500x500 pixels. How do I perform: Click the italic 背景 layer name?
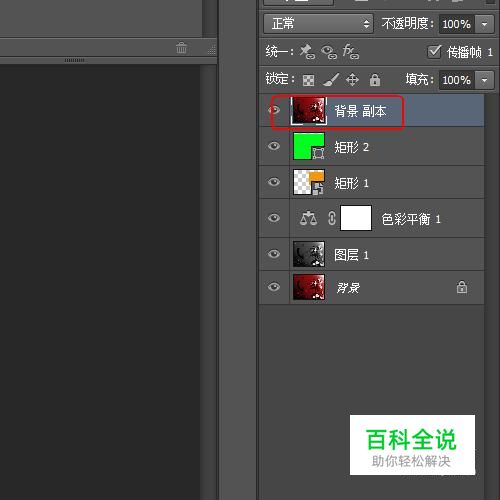click(x=348, y=288)
